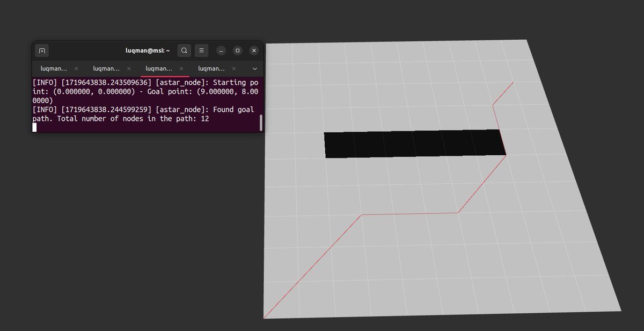The height and width of the screenshot is (331, 644).
Task: Maximize the terminal window
Action: (x=238, y=51)
